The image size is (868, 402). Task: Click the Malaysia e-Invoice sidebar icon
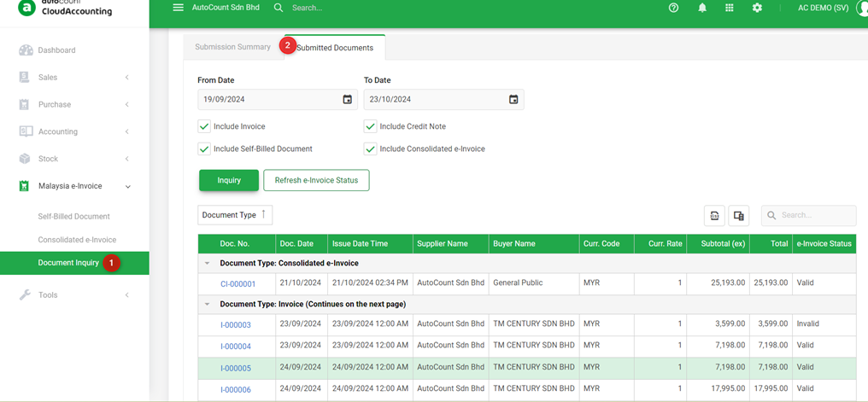coord(25,186)
